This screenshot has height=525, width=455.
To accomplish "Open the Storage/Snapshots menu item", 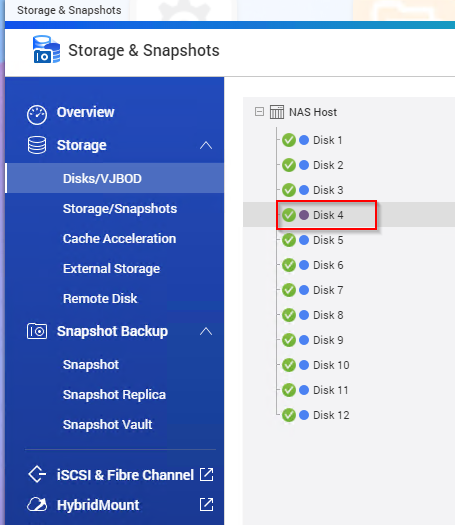I will pos(120,209).
